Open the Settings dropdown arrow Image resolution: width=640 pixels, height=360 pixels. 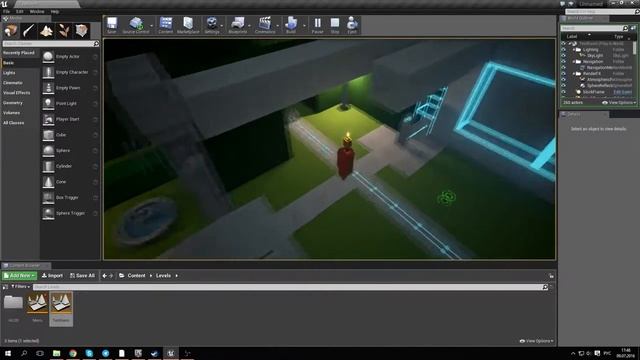coord(222,26)
